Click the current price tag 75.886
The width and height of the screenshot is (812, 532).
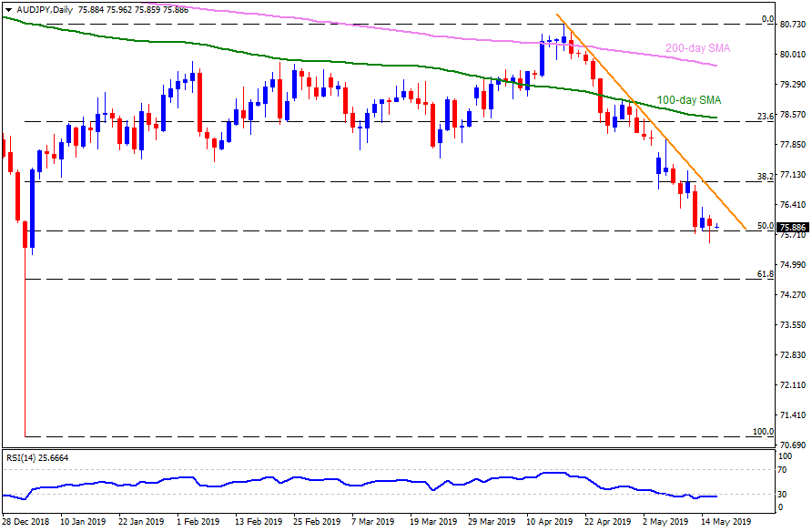point(794,228)
